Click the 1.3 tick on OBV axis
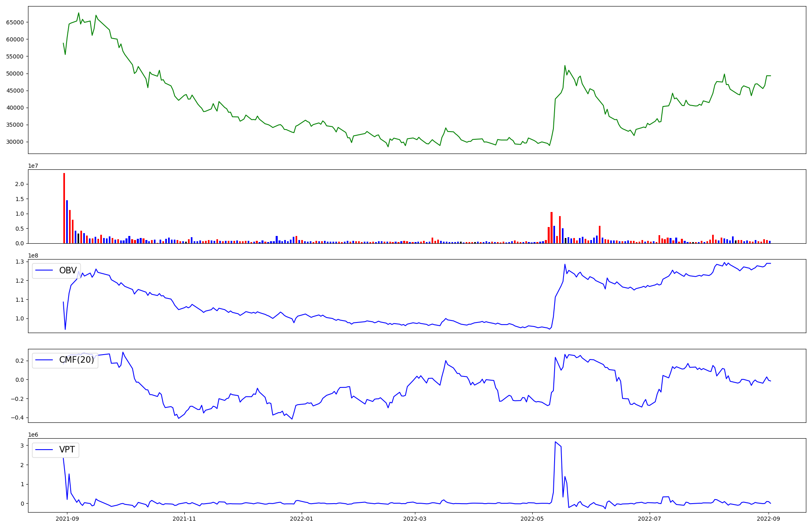This screenshot has width=812, height=528. (x=19, y=262)
